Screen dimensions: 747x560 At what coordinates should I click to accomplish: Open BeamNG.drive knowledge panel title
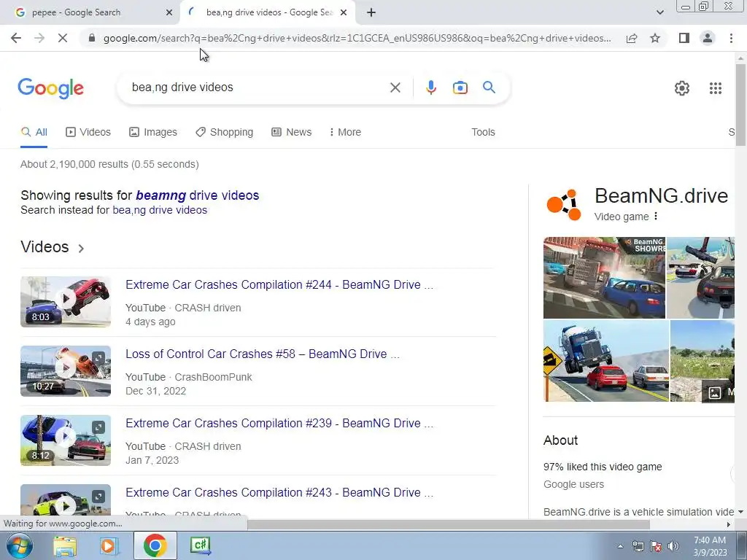pos(661,196)
